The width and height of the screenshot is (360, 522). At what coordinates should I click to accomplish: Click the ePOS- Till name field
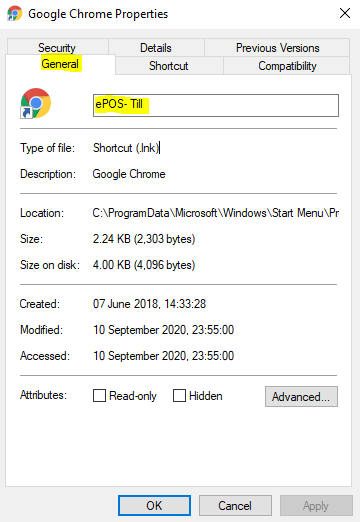(x=216, y=105)
